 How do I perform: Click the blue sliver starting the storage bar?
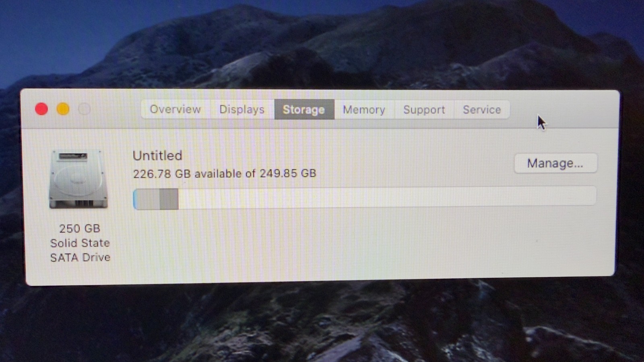(x=135, y=199)
